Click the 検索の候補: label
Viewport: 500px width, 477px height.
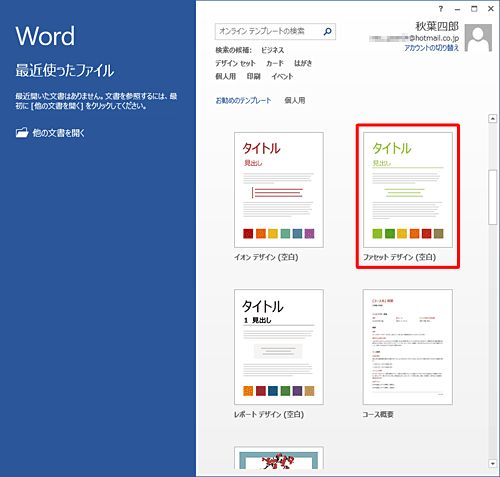233,50
